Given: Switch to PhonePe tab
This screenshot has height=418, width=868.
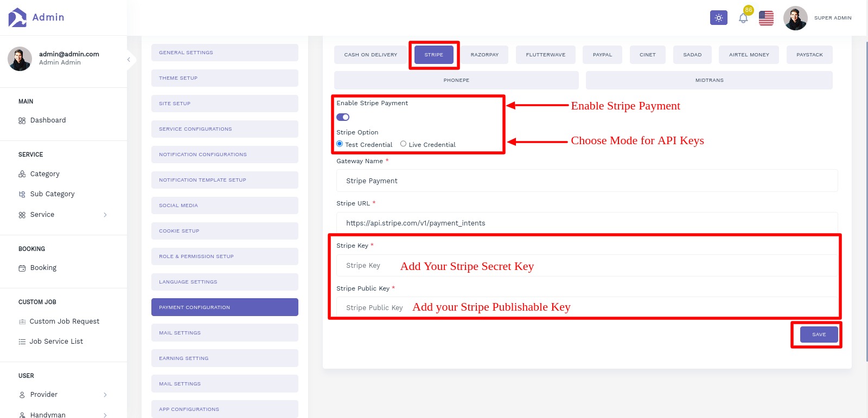Looking at the screenshot, I should pyautogui.click(x=456, y=80).
